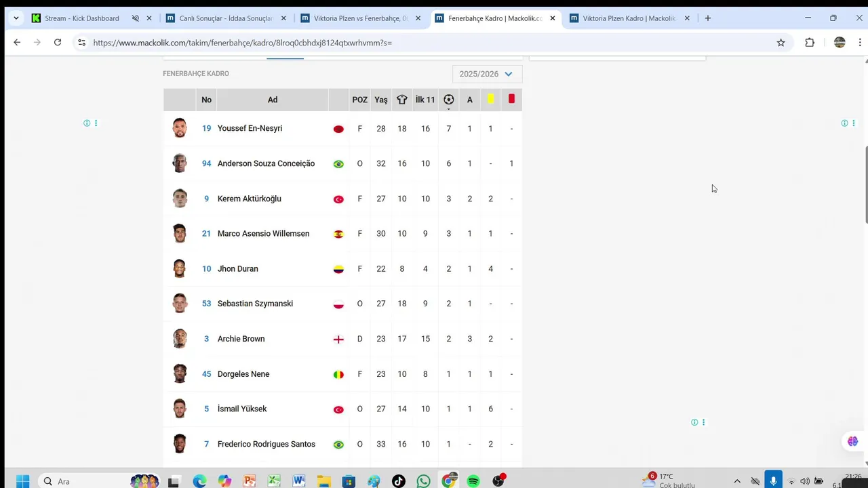Viewport: 868px width, 488px height.
Task: Click Youssef En-Nesyri's player photo
Action: pyautogui.click(x=180, y=128)
